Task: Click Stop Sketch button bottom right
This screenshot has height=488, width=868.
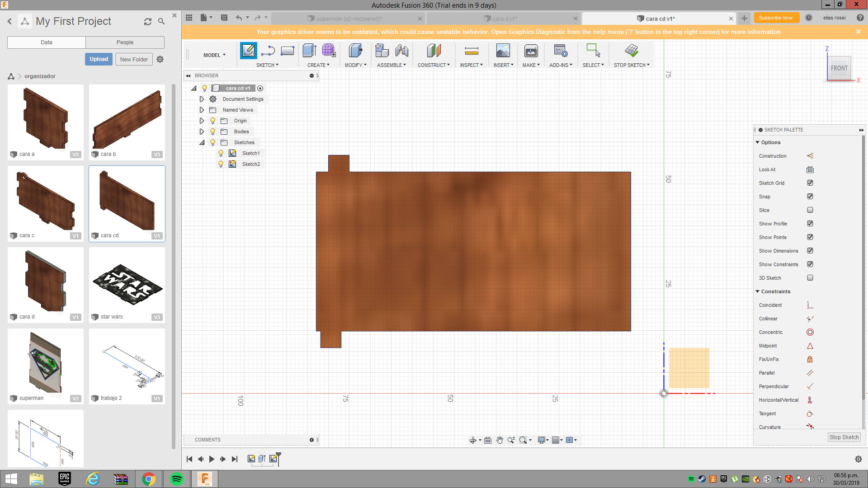Action: [x=844, y=437]
